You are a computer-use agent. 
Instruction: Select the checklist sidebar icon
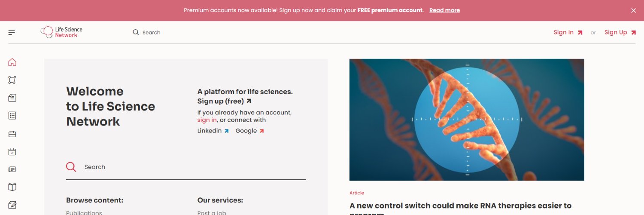12,115
